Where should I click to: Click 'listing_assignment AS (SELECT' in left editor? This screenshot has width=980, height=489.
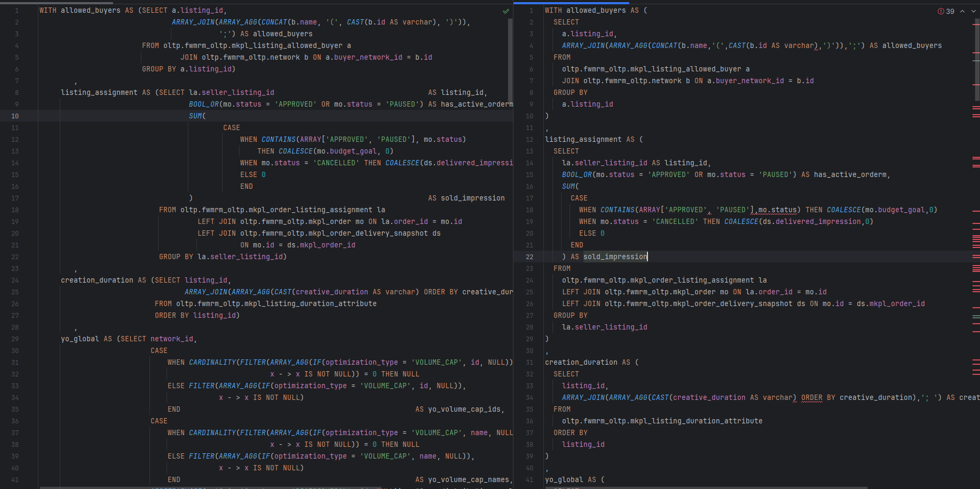click(x=123, y=92)
